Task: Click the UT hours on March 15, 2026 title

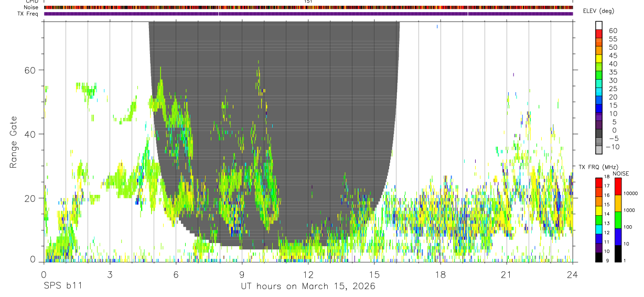Action: point(308,287)
